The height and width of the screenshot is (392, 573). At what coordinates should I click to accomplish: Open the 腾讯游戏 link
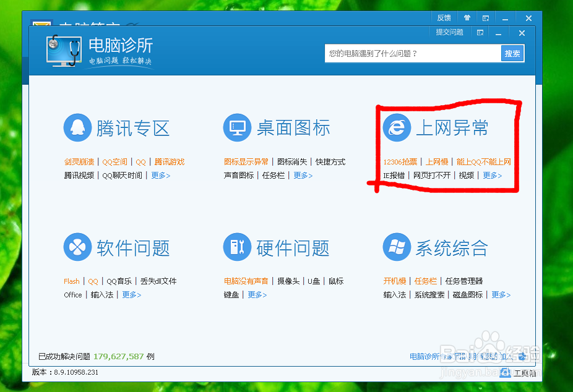click(x=170, y=162)
